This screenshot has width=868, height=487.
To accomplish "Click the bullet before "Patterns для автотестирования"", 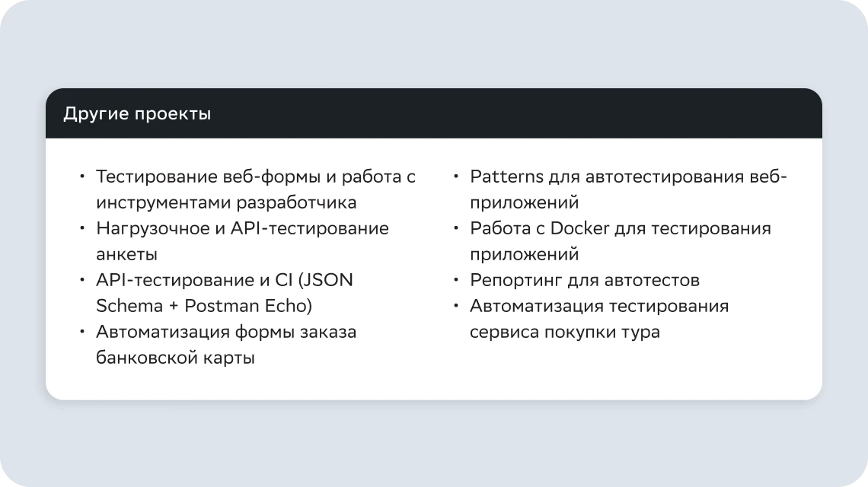I will coord(456,177).
